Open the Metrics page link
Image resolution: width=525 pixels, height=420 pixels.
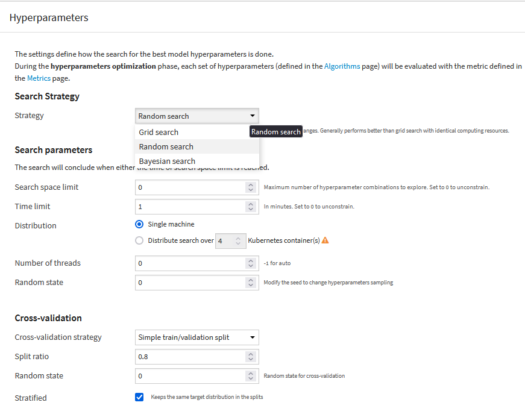pyautogui.click(x=39, y=78)
